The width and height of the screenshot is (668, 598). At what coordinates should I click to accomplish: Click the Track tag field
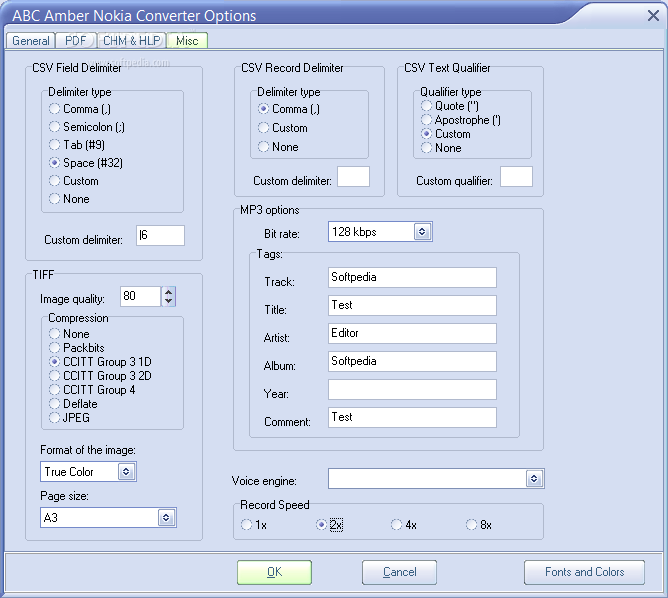(x=412, y=277)
